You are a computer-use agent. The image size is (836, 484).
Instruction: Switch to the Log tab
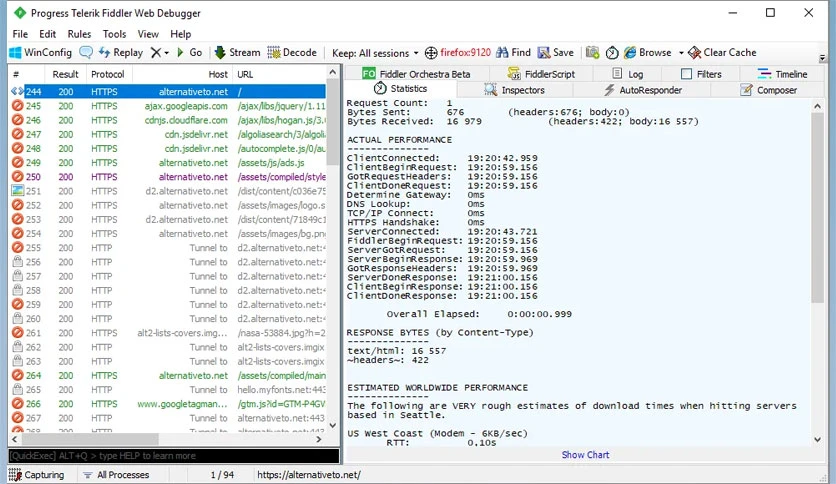tap(628, 74)
